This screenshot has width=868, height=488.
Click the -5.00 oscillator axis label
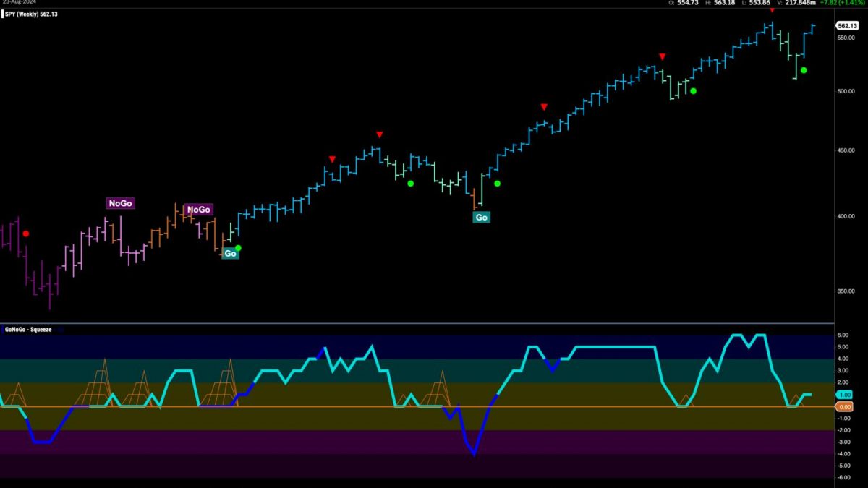tap(843, 466)
